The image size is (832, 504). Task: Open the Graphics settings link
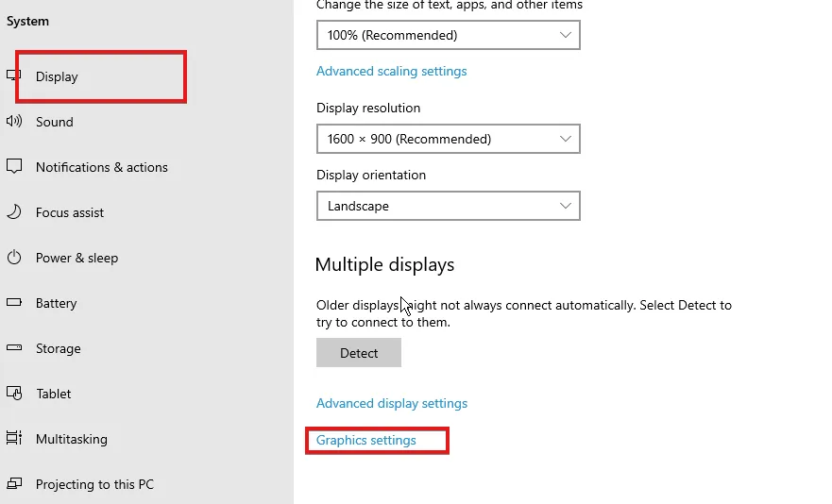point(366,440)
